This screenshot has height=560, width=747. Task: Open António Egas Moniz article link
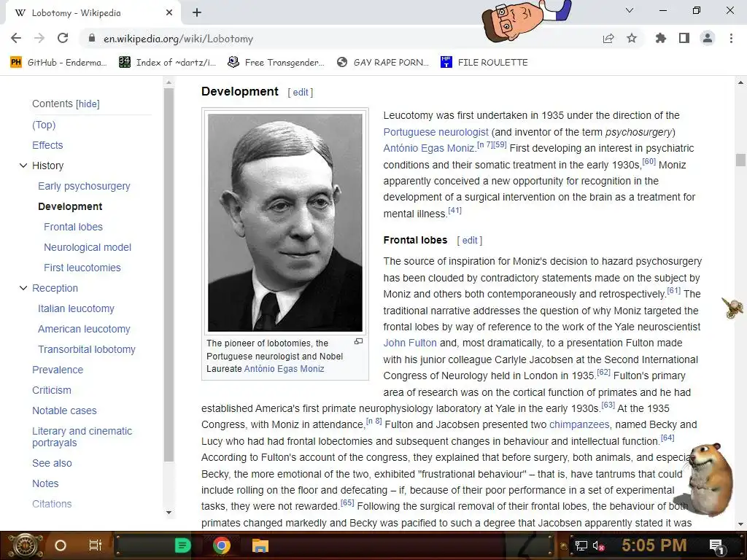pyautogui.click(x=429, y=148)
